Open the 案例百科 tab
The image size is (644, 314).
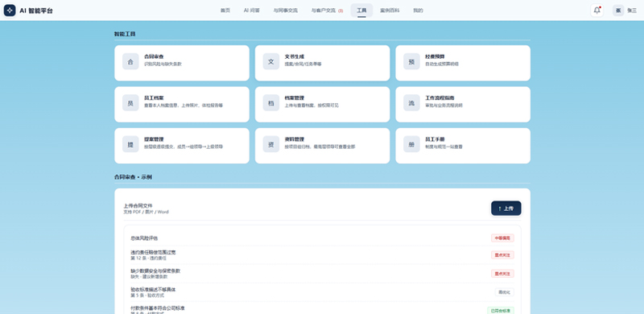pyautogui.click(x=390, y=10)
